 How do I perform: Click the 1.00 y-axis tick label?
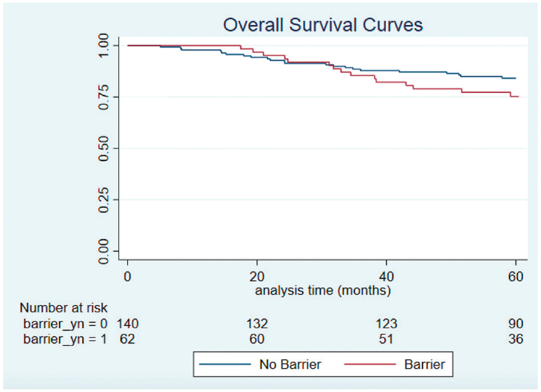[103, 45]
